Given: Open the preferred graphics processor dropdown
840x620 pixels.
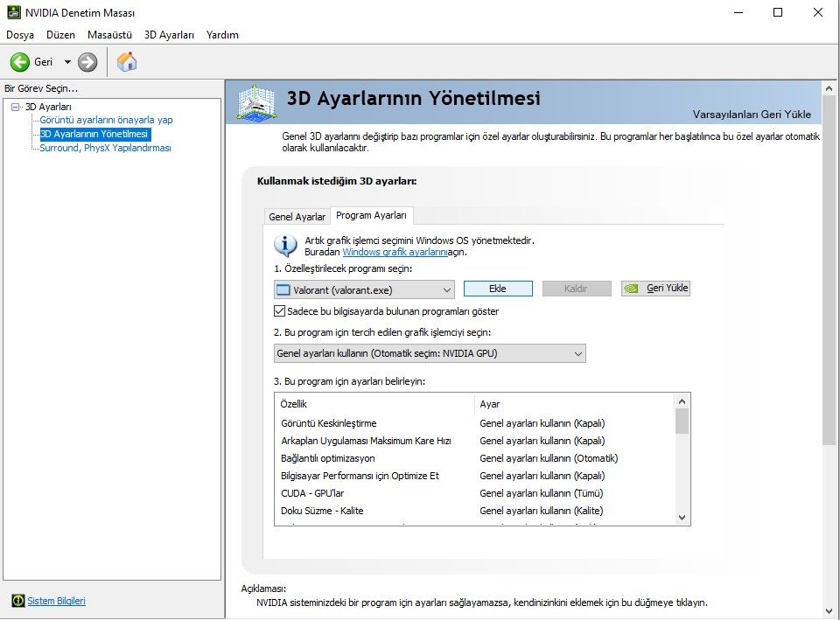Looking at the screenshot, I should [430, 353].
